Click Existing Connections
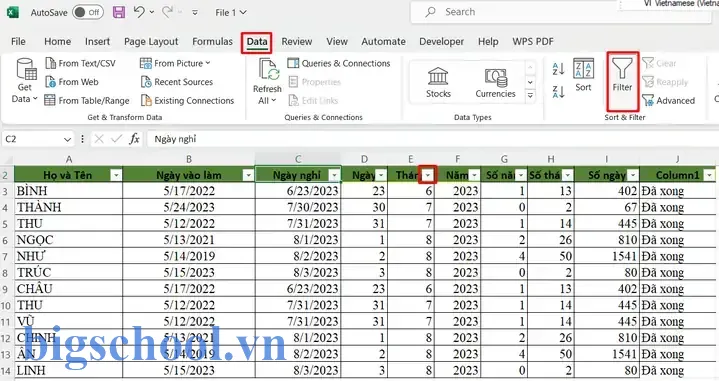Screen dimensions: 719x381 [x=187, y=100]
